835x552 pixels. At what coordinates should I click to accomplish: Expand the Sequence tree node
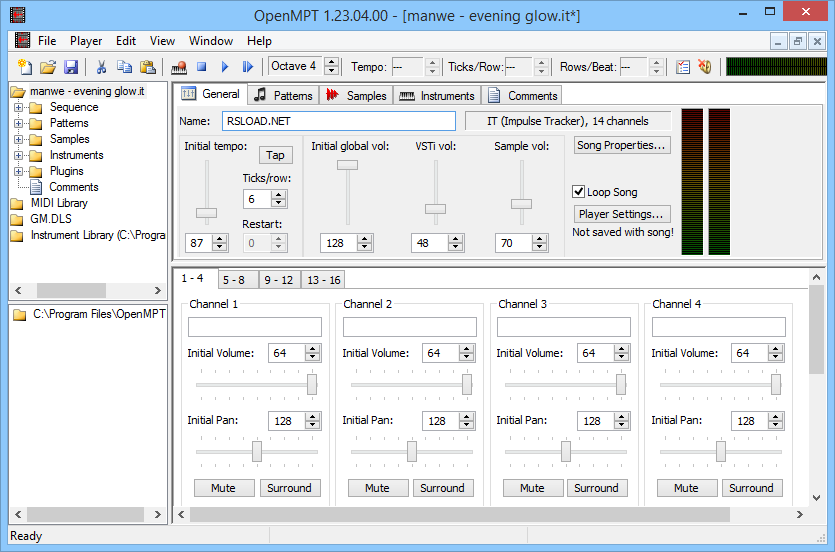coord(19,107)
